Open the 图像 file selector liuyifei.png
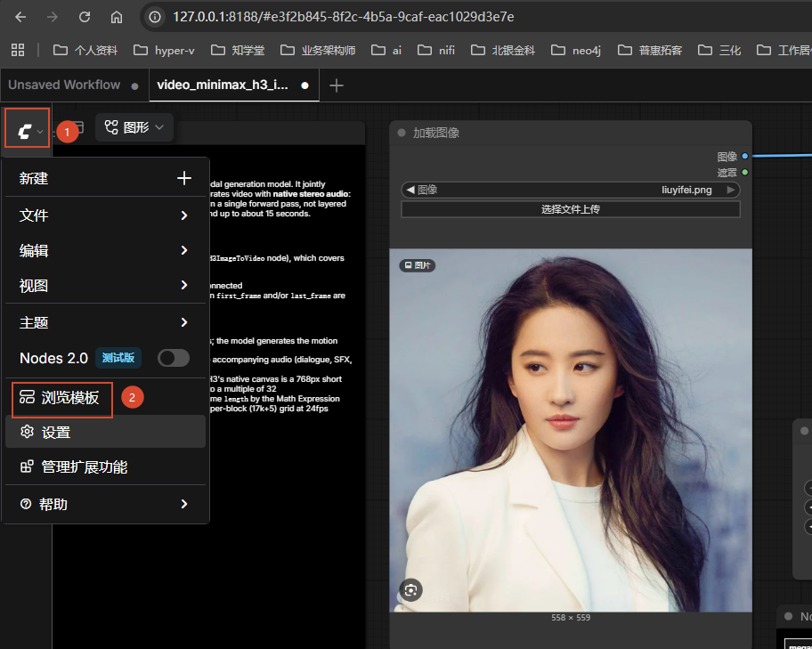This screenshot has height=649, width=812. pyautogui.click(x=570, y=190)
